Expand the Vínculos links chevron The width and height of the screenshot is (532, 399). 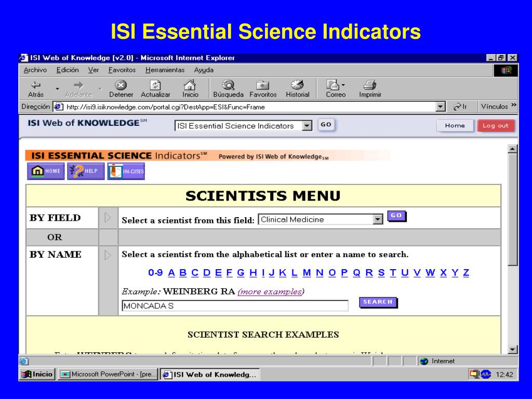pos(514,105)
